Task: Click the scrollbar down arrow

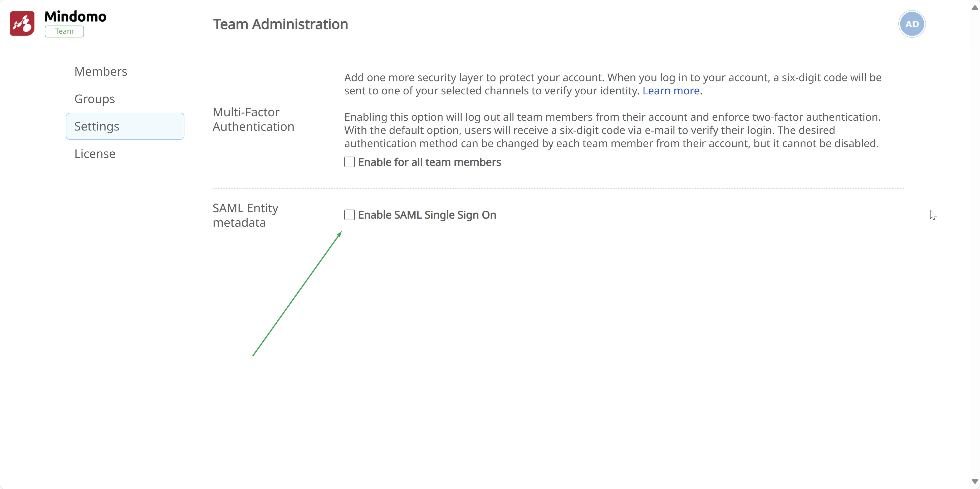Action: click(975, 481)
